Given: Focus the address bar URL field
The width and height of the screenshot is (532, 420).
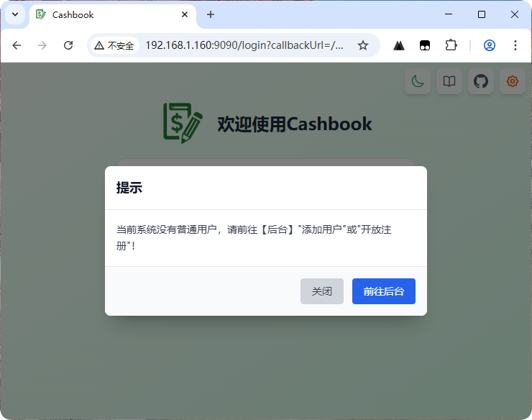Looking at the screenshot, I should [x=244, y=45].
